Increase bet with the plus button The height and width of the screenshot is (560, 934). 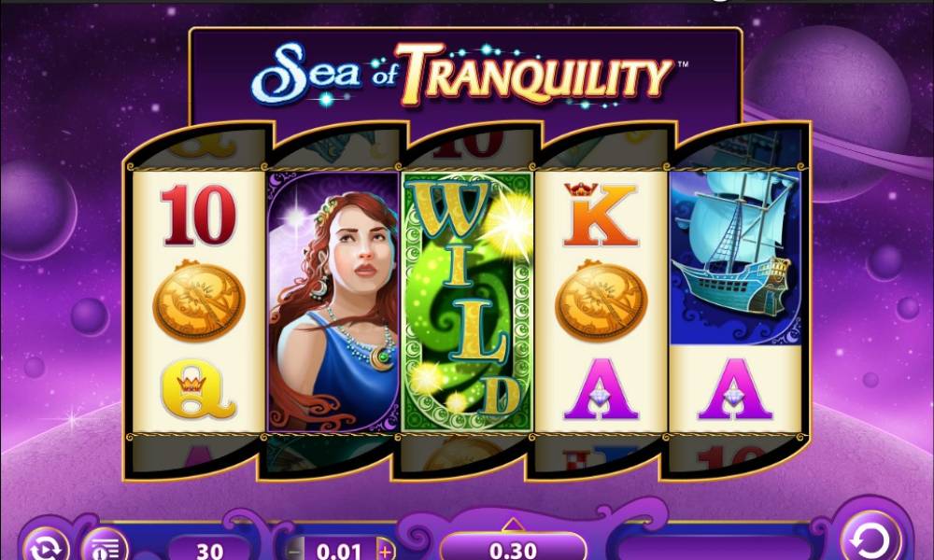[x=386, y=551]
